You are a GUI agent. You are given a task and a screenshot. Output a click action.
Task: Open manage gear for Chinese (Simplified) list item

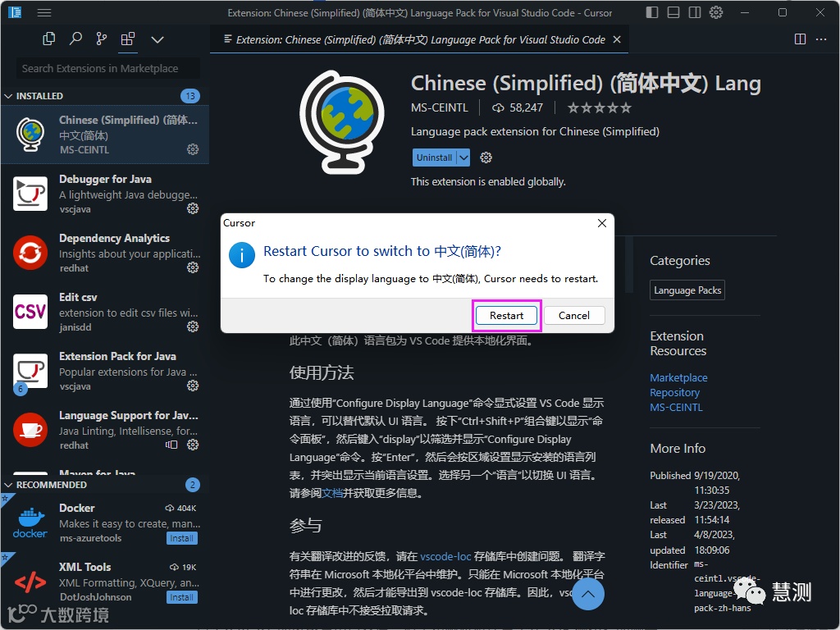(193, 149)
